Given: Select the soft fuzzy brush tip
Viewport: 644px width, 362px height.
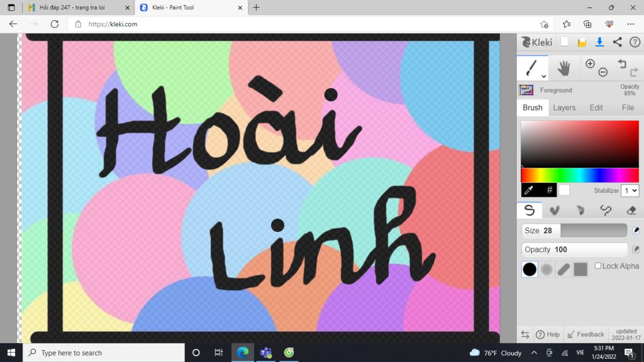Looking at the screenshot, I should click(547, 269).
